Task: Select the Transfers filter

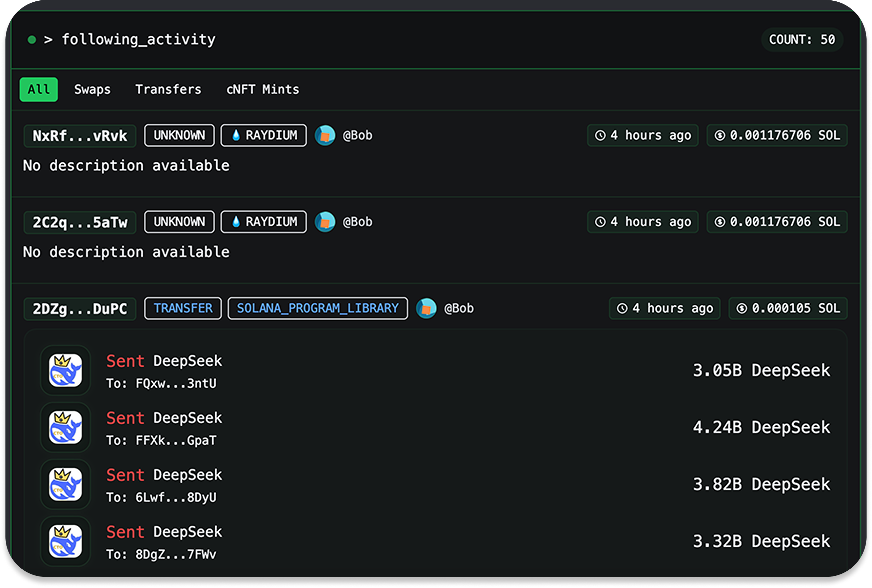Action: click(x=168, y=89)
